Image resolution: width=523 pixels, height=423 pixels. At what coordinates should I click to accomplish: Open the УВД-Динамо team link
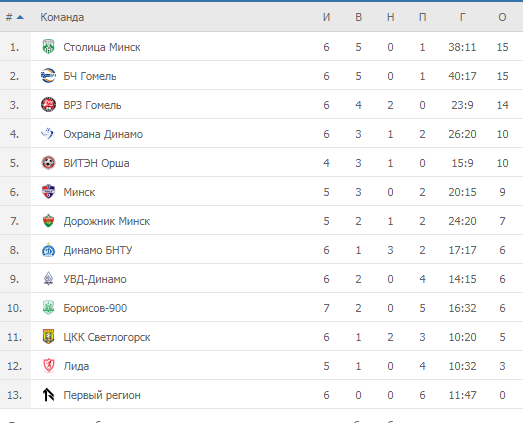95,279
